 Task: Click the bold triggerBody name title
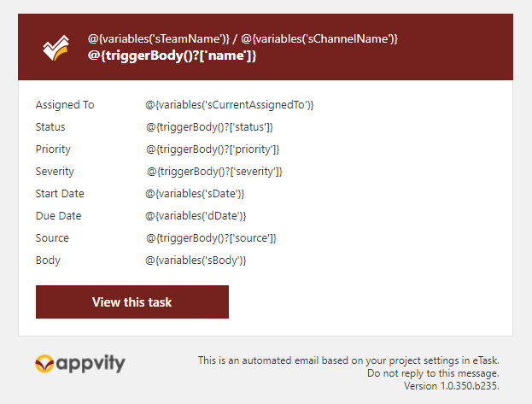click(x=172, y=56)
